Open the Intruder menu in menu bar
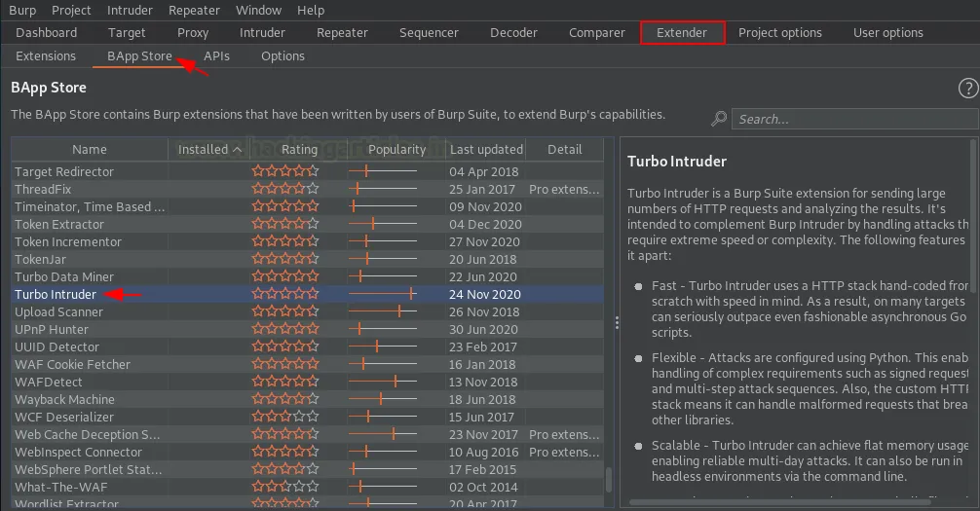 point(130,10)
